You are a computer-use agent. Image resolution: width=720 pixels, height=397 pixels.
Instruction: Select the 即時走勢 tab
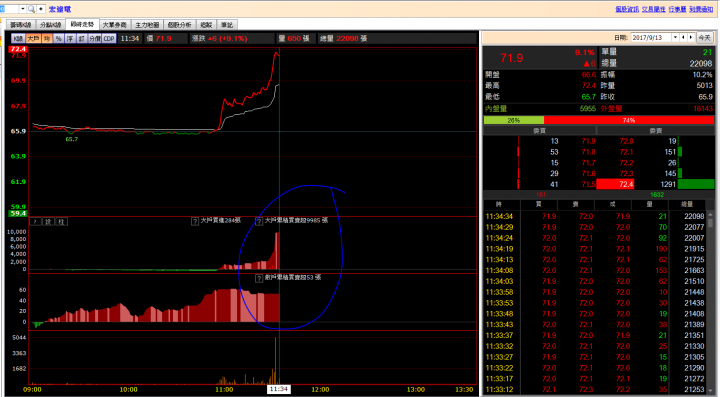pos(82,24)
